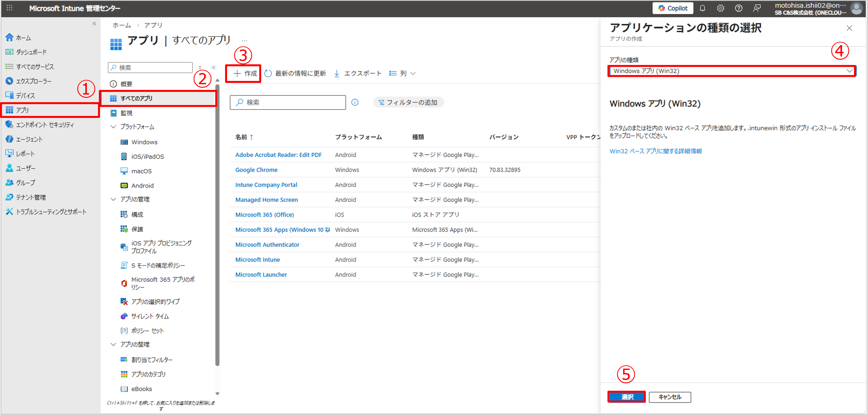Open the app type dropdown
Screen dimensions: 868x415
pos(731,71)
